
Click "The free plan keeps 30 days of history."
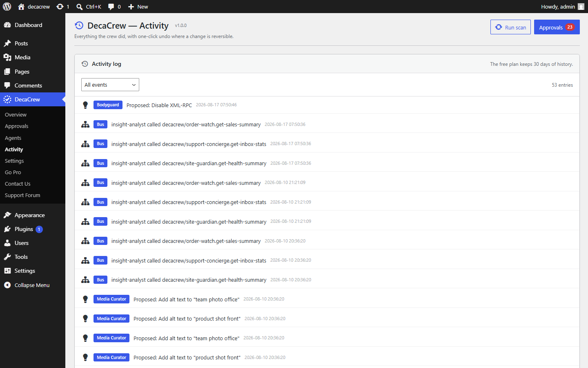[532, 64]
